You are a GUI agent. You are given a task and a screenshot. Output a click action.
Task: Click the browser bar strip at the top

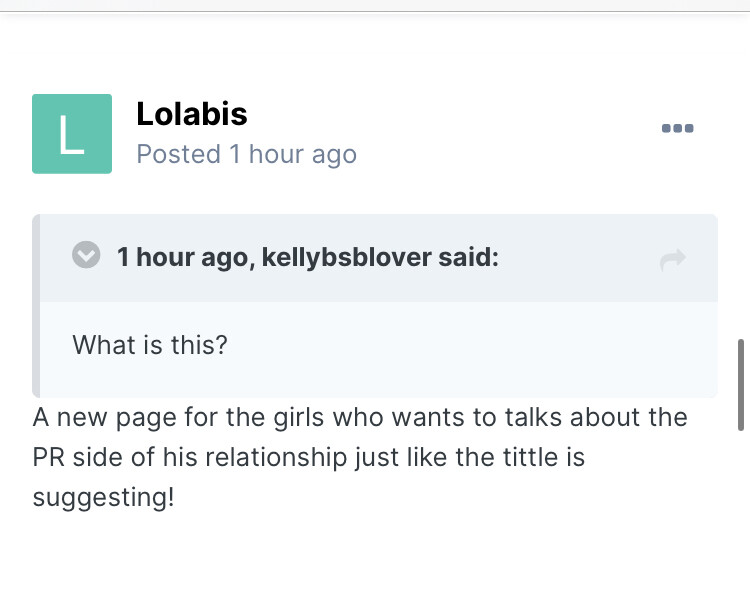[375, 5]
